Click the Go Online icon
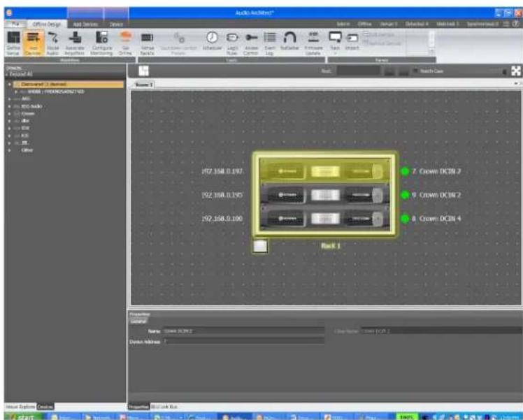523x420 pixels. pyautogui.click(x=125, y=43)
